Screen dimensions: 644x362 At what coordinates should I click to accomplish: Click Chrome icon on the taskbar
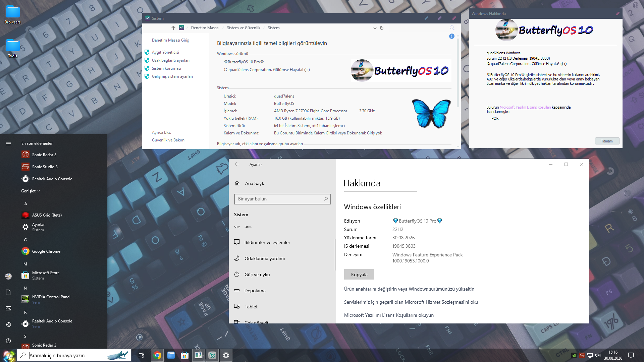[157, 355]
